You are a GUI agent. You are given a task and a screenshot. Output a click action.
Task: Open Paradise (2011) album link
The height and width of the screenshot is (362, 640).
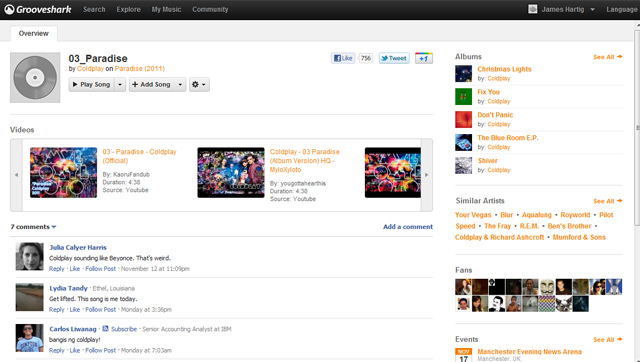[x=140, y=69]
